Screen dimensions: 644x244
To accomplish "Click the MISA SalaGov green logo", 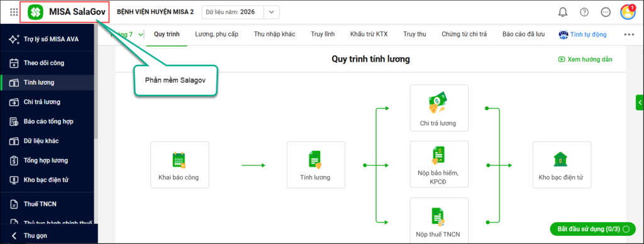I will click(35, 13).
